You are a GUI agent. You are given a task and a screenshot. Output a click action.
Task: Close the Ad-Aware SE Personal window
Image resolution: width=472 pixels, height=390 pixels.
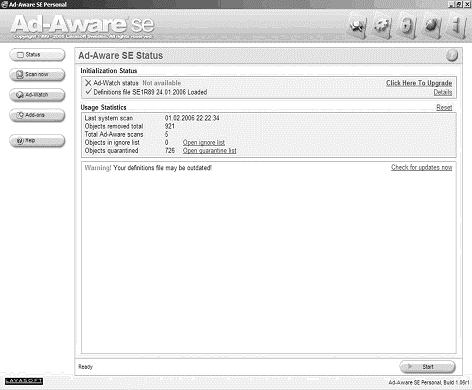(x=467, y=4)
